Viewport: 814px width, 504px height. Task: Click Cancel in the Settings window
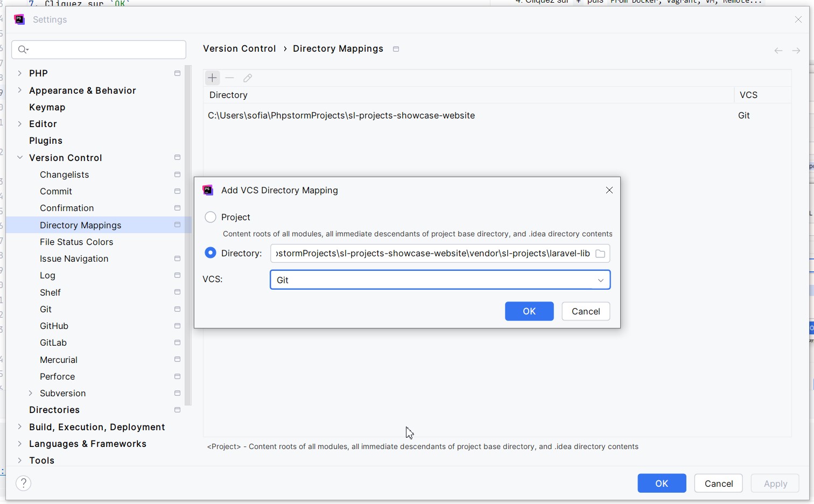pos(719,484)
